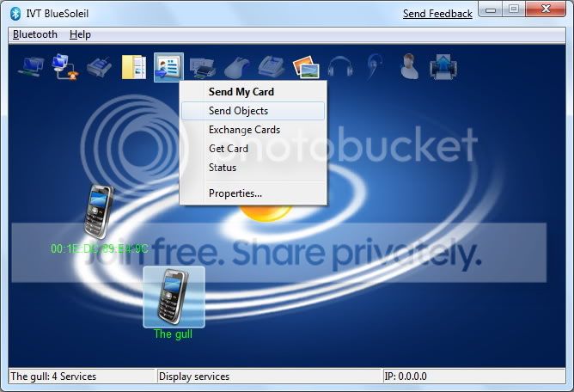The height and width of the screenshot is (392, 574).
Task: Select phone device 00:1E:DC:89:E4:9C
Action: pyautogui.click(x=98, y=212)
